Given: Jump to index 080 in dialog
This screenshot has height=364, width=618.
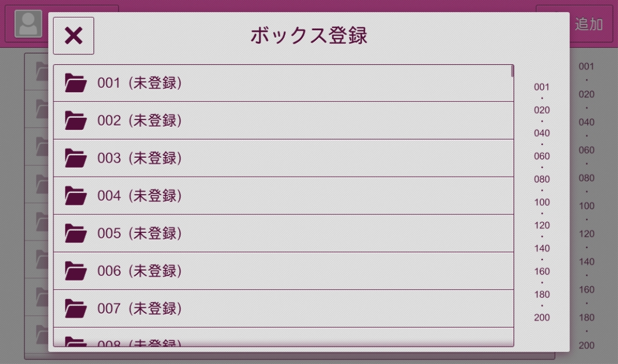Looking at the screenshot, I should pos(541,179).
